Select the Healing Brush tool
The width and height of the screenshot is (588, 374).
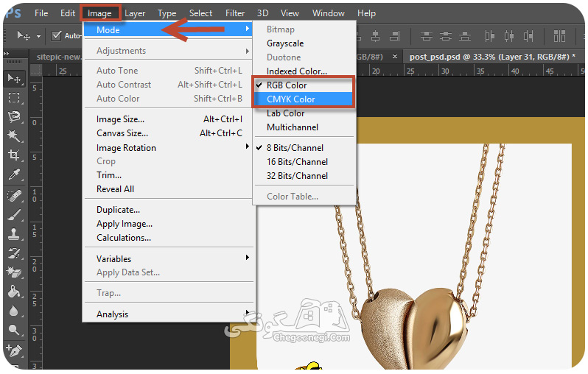pyautogui.click(x=14, y=196)
